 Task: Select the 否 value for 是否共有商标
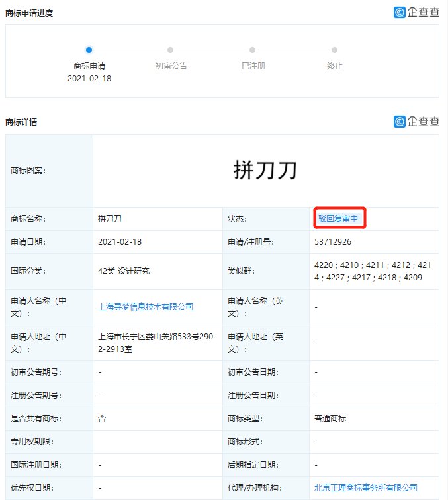(x=102, y=418)
